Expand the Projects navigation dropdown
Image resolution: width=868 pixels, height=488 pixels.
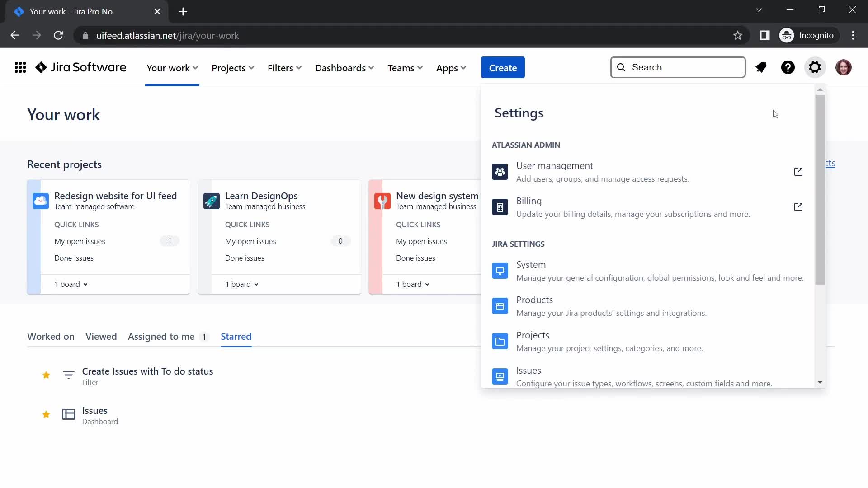click(x=232, y=67)
